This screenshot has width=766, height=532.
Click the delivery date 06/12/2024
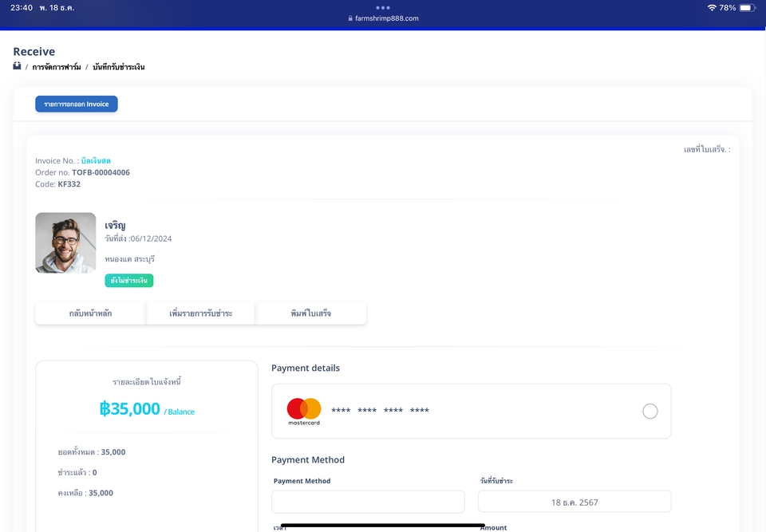coord(151,239)
